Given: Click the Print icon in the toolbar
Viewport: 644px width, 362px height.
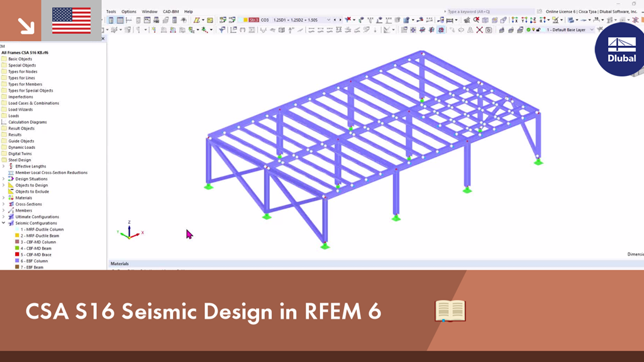Looking at the screenshot, I should pyautogui.click(x=165, y=20).
